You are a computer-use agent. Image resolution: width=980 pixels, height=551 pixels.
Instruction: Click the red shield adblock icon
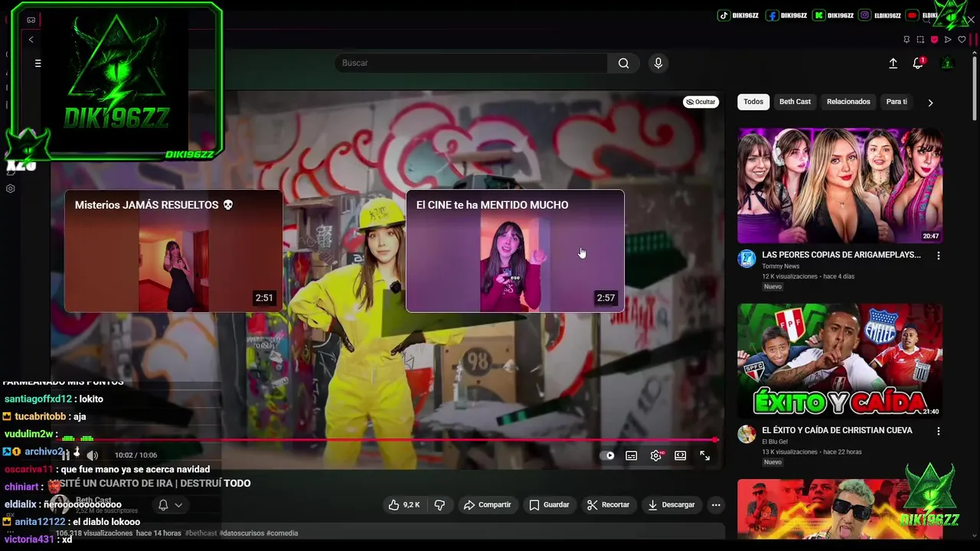934,40
